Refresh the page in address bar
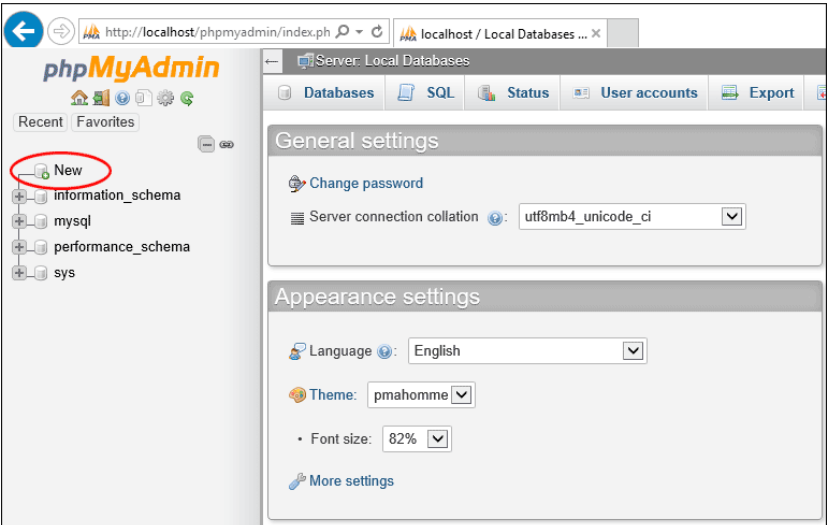 (x=377, y=32)
